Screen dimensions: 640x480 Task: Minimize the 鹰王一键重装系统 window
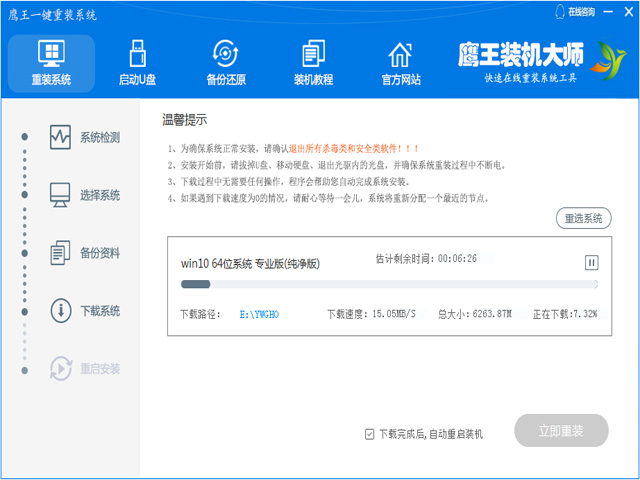pyautogui.click(x=607, y=11)
